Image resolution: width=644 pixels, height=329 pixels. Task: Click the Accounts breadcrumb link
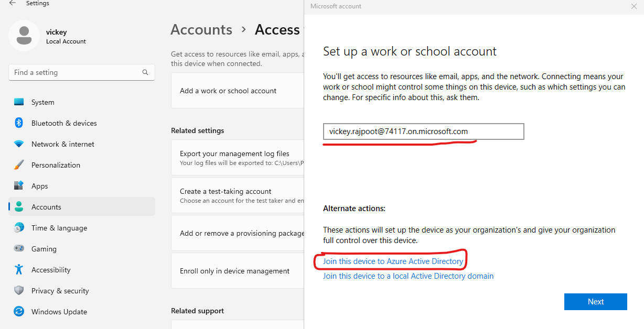click(201, 30)
